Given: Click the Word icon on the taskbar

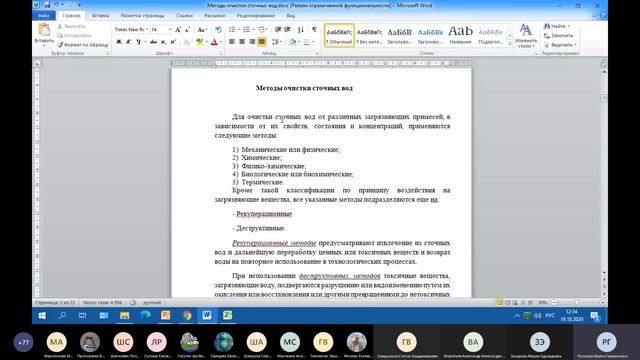Looking at the screenshot, I should coord(207,315).
